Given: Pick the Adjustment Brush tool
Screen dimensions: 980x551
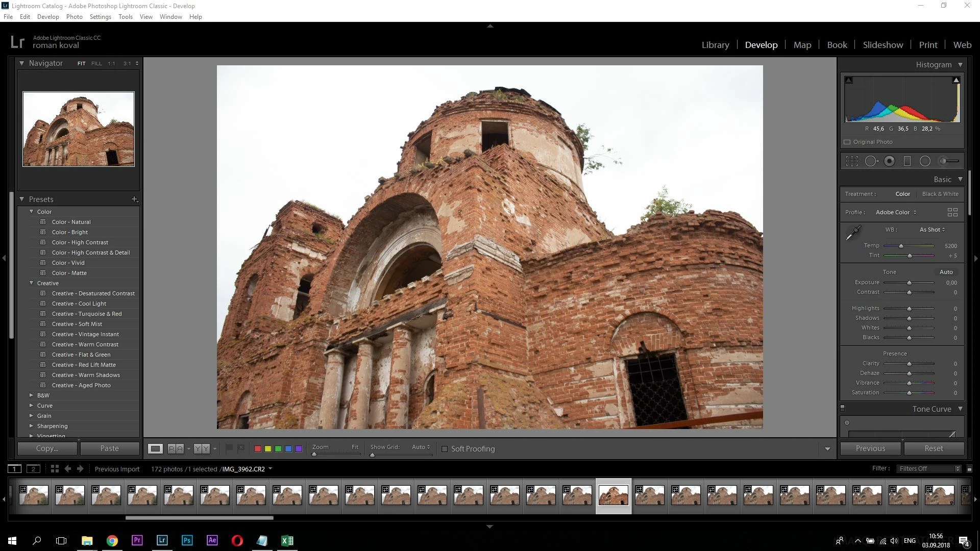Looking at the screenshot, I should click(948, 161).
